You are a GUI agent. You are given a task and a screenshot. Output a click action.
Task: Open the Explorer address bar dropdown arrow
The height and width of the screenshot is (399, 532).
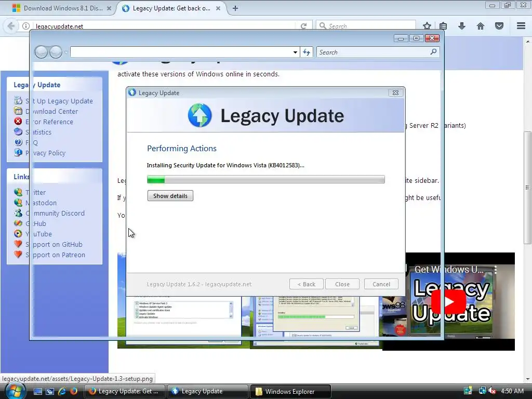(295, 52)
